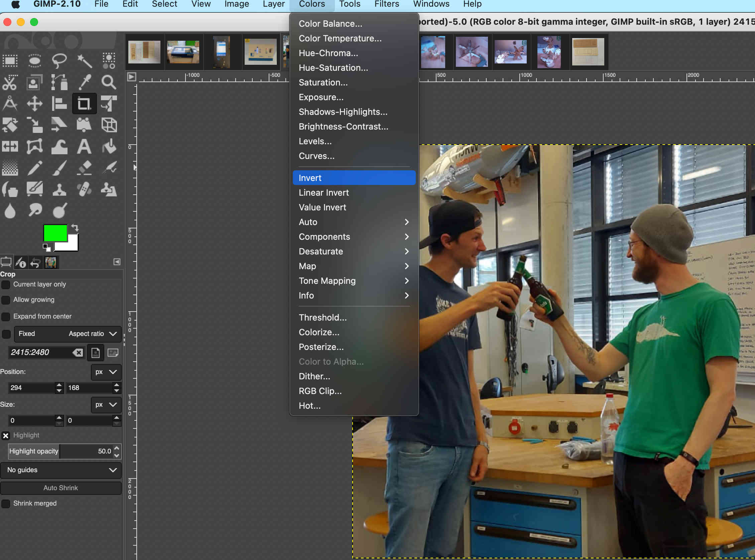Select the Scissors Select tool

tap(10, 82)
